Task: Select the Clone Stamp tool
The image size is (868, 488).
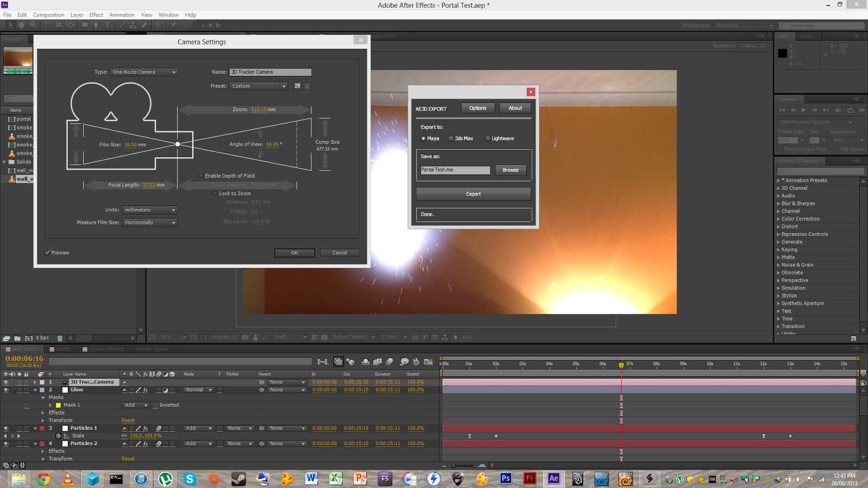Action: (x=133, y=25)
